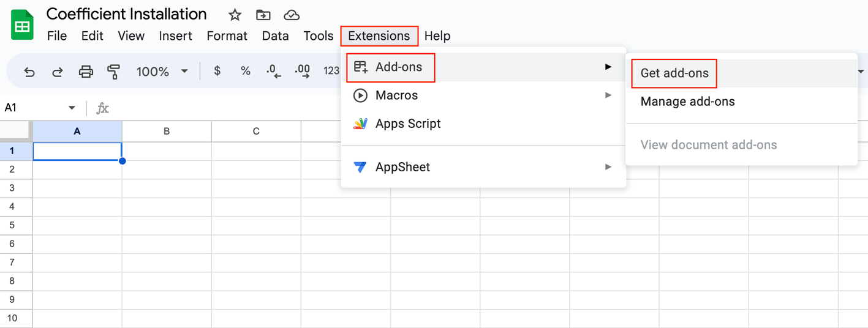This screenshot has width=868, height=328.
Task: Open the Data menu
Action: point(276,36)
